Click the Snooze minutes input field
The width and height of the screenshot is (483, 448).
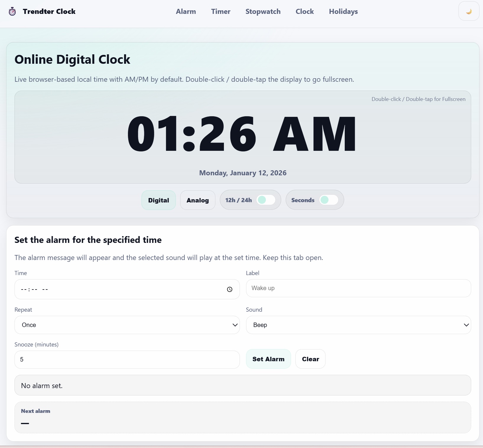pyautogui.click(x=127, y=359)
